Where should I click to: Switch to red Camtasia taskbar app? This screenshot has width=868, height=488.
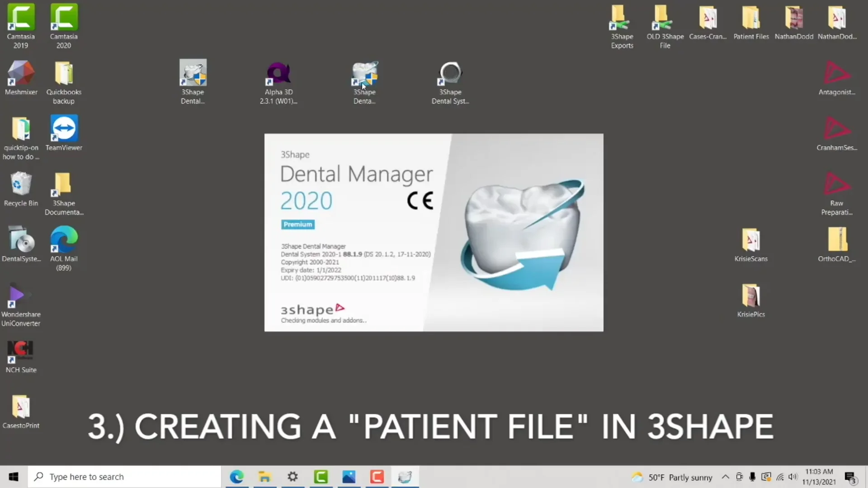point(377,477)
